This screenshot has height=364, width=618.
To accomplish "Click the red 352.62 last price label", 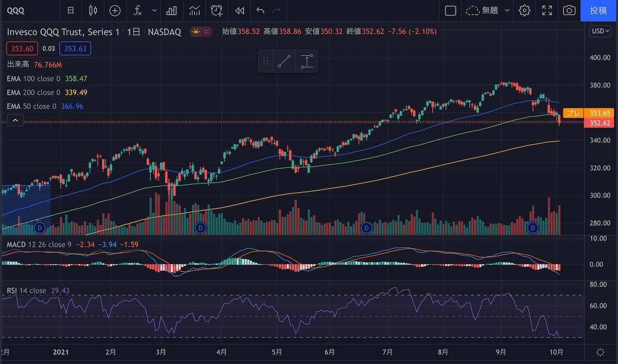I will pyautogui.click(x=599, y=123).
